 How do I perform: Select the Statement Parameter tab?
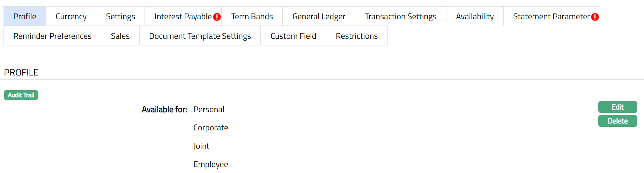[x=551, y=16]
